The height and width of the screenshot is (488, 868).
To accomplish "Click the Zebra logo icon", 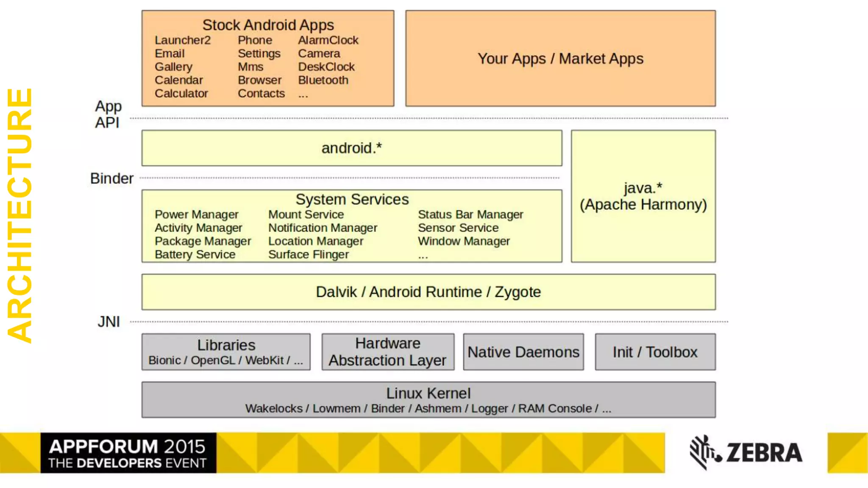I will (705, 452).
